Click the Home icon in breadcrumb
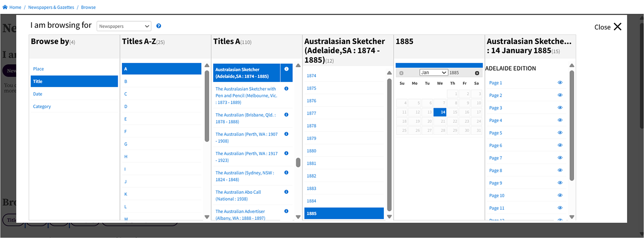644x238 pixels. pos(5,7)
